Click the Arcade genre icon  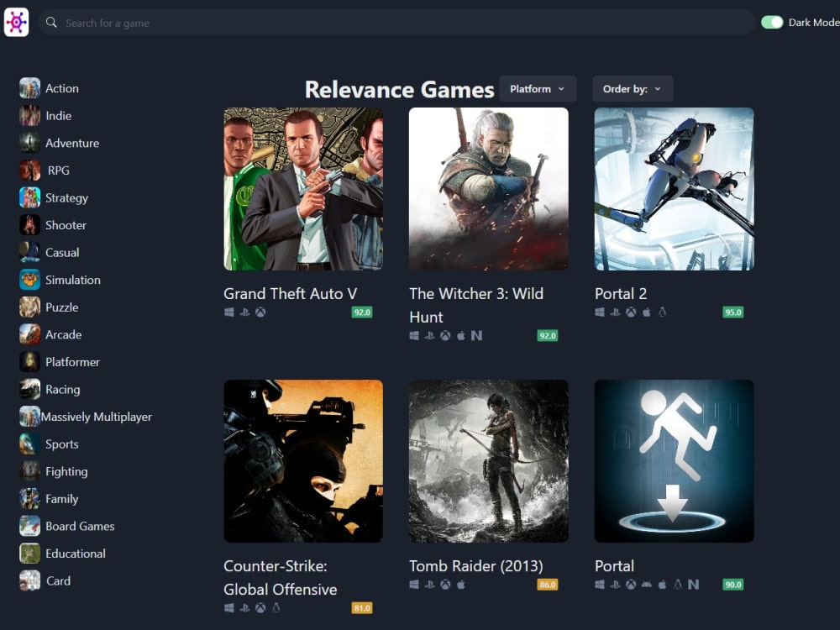tap(29, 334)
